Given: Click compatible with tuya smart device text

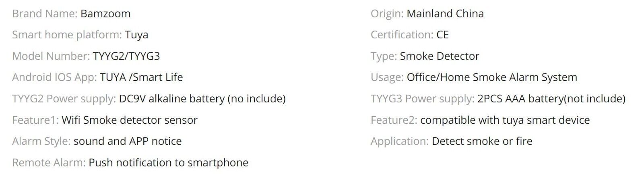Looking at the screenshot, I should tap(505, 120).
